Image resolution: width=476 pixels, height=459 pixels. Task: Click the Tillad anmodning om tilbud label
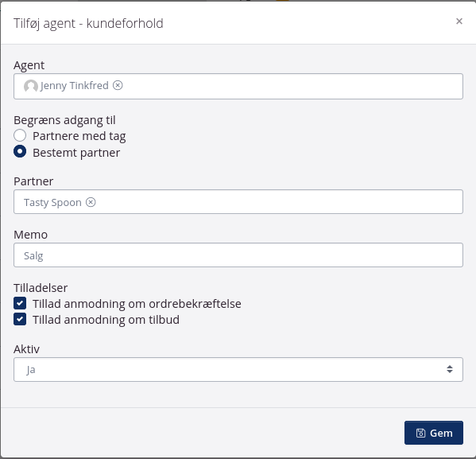[106, 320]
